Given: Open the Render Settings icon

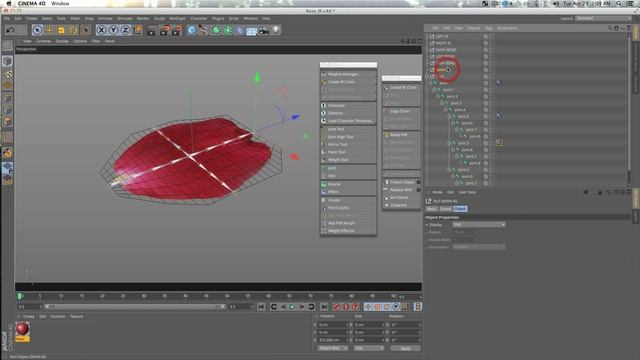Looking at the screenshot, I should click(x=177, y=30).
